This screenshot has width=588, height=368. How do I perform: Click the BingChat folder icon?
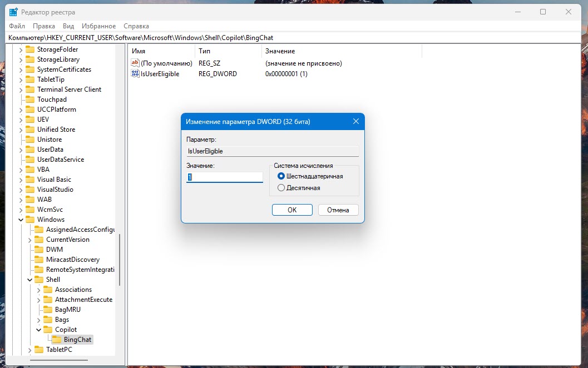57,340
